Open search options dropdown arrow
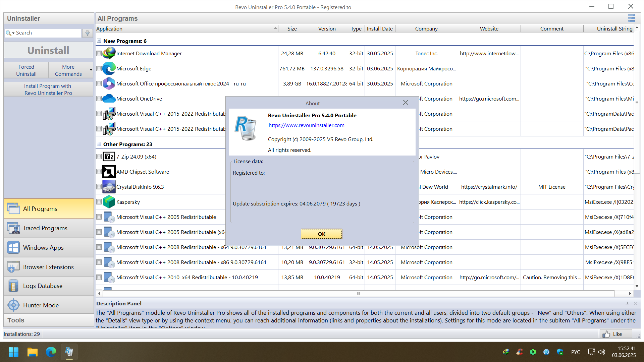The image size is (644, 362). point(13,33)
